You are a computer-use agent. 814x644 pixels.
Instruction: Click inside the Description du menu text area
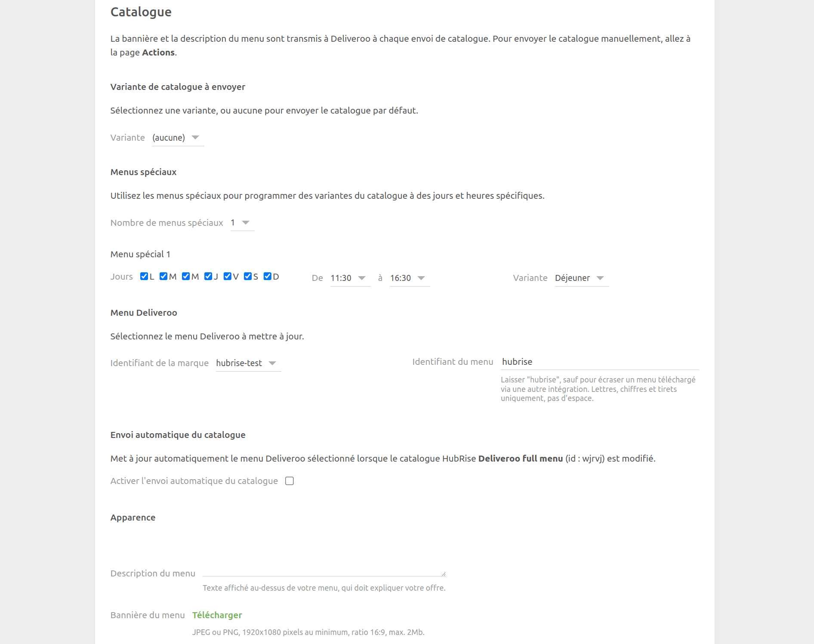[324, 573]
